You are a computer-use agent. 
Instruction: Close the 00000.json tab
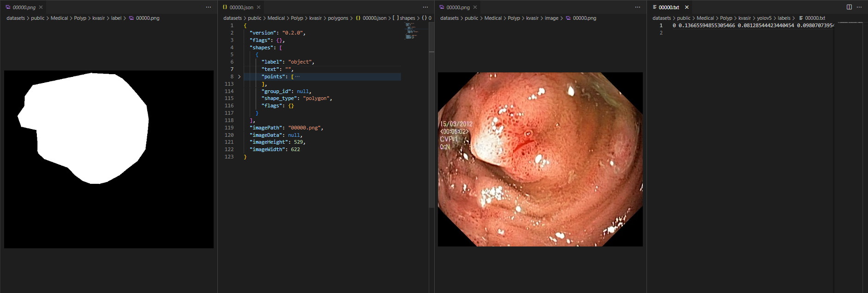[x=258, y=7]
